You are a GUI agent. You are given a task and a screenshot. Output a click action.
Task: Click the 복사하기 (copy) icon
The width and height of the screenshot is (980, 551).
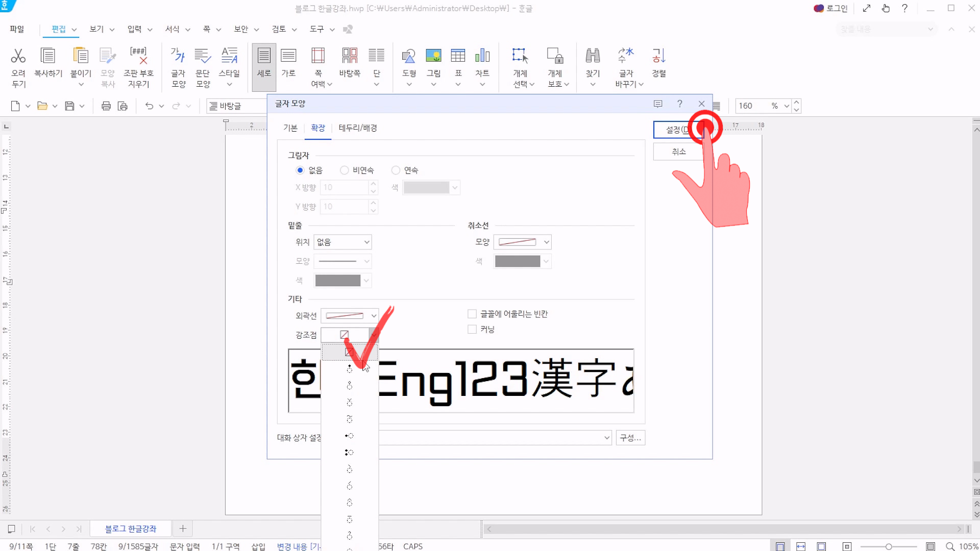48,56
